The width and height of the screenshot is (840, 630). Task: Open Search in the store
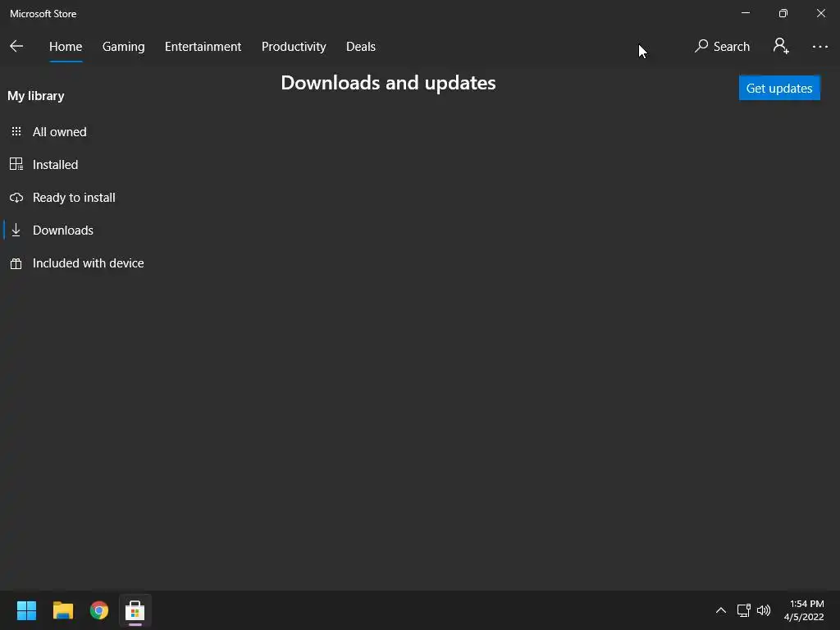coord(722,47)
